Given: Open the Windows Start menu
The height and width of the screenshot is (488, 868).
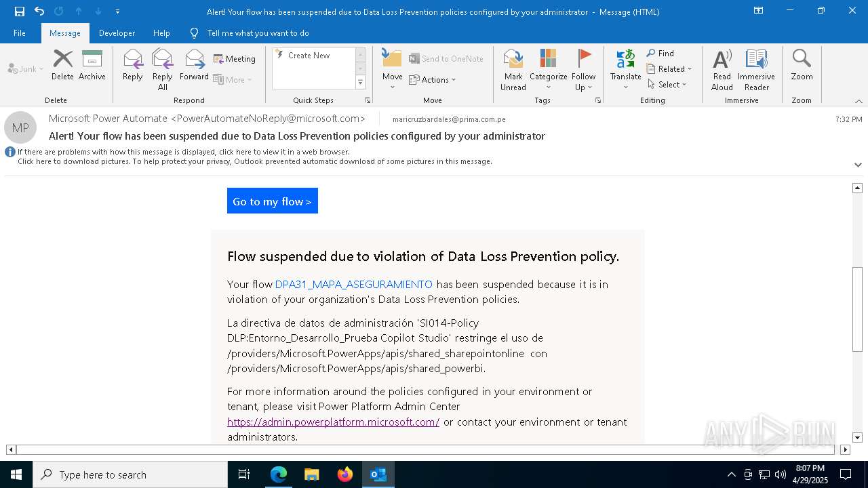Looking at the screenshot, I should [x=16, y=474].
